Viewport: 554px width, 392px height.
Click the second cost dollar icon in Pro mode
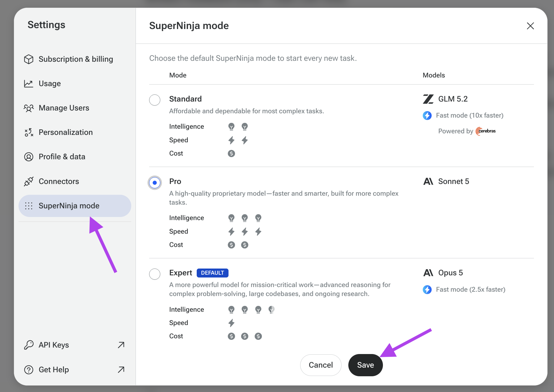coord(245,245)
